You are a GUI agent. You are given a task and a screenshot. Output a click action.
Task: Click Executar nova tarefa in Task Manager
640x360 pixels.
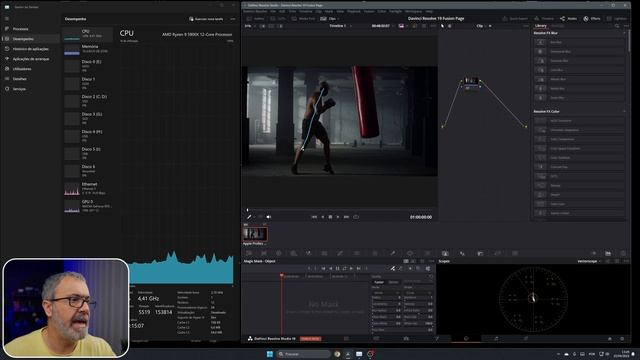pyautogui.click(x=206, y=19)
